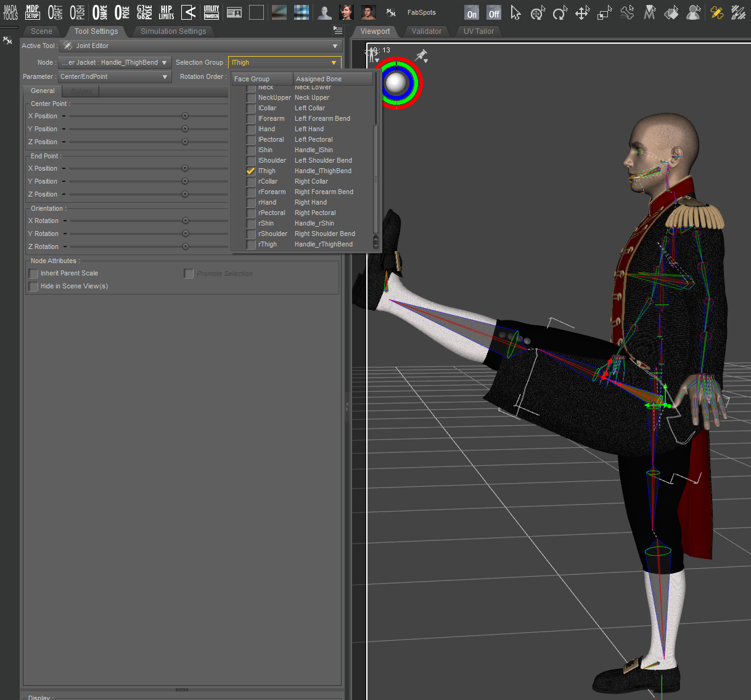Select the Scale tool
The height and width of the screenshot is (700, 751).
click(605, 12)
